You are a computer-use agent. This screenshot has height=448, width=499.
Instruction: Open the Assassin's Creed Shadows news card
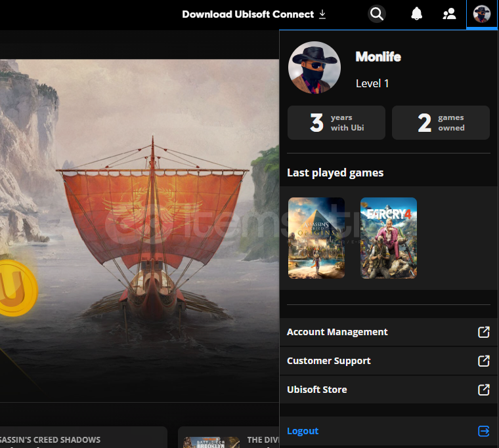pos(83,438)
